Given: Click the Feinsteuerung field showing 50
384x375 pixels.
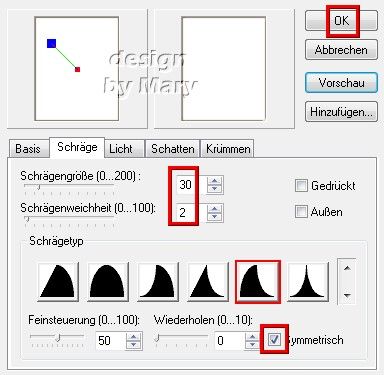Looking at the screenshot, I should tap(111, 341).
